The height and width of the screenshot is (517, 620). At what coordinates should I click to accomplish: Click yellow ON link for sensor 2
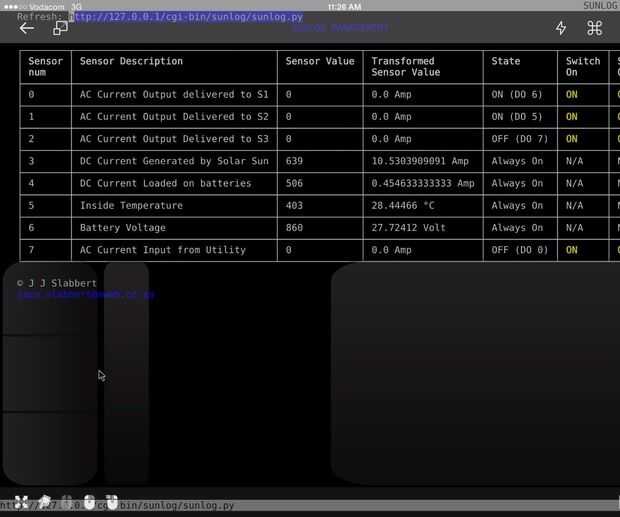pyautogui.click(x=571, y=139)
